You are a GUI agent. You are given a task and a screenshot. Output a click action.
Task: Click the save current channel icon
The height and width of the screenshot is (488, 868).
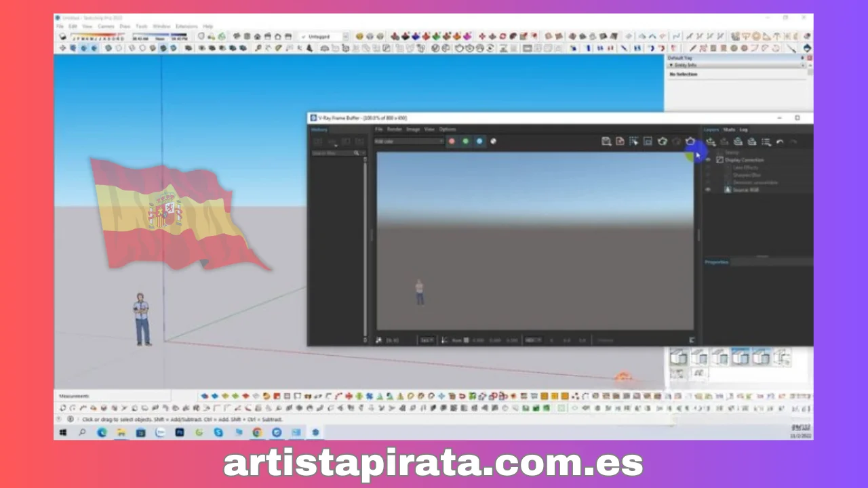pyautogui.click(x=606, y=141)
